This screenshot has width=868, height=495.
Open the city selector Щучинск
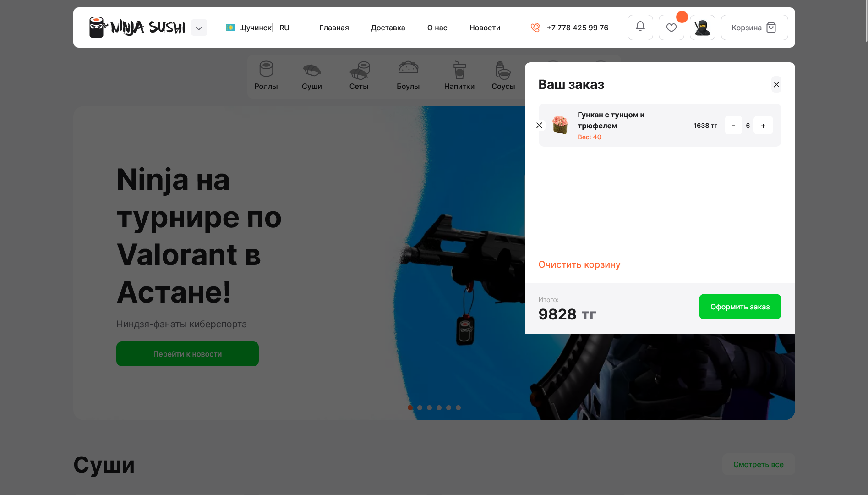pyautogui.click(x=249, y=27)
